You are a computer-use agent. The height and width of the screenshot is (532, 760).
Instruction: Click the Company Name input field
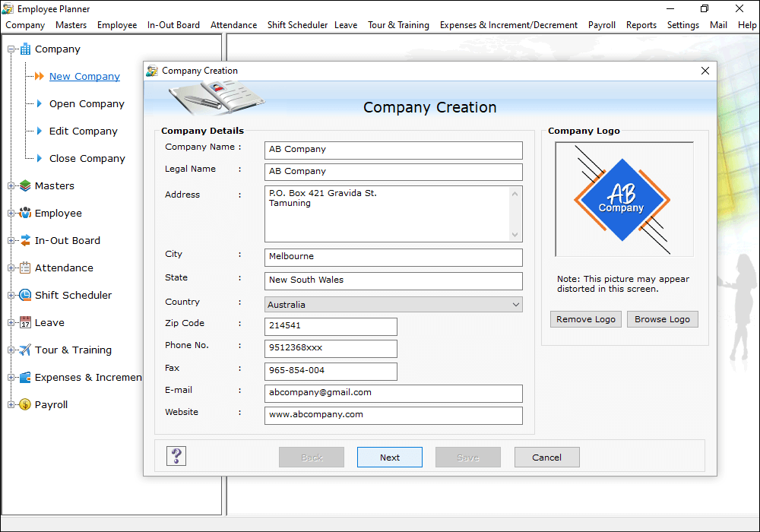pos(393,150)
